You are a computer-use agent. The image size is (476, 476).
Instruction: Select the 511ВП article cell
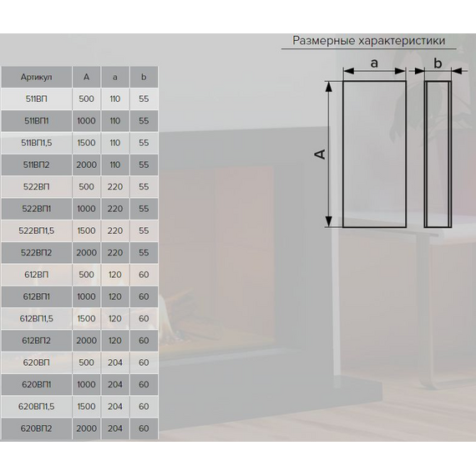37,99
